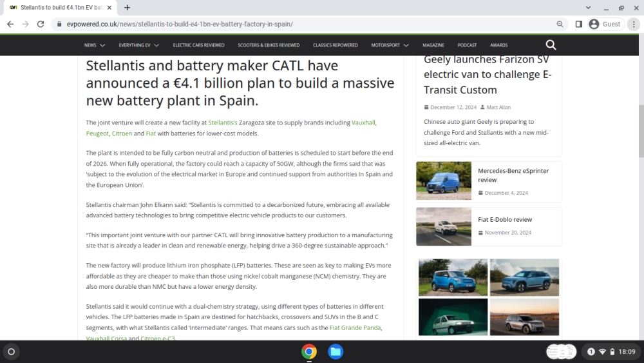Click the browser back arrow
Image resolution: width=644 pixels, height=363 pixels.
click(10, 25)
